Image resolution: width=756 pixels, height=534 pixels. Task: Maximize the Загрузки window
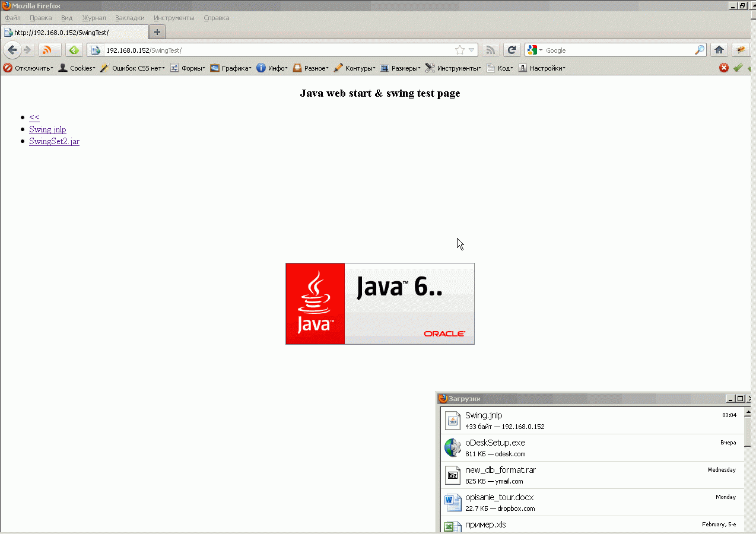click(740, 399)
